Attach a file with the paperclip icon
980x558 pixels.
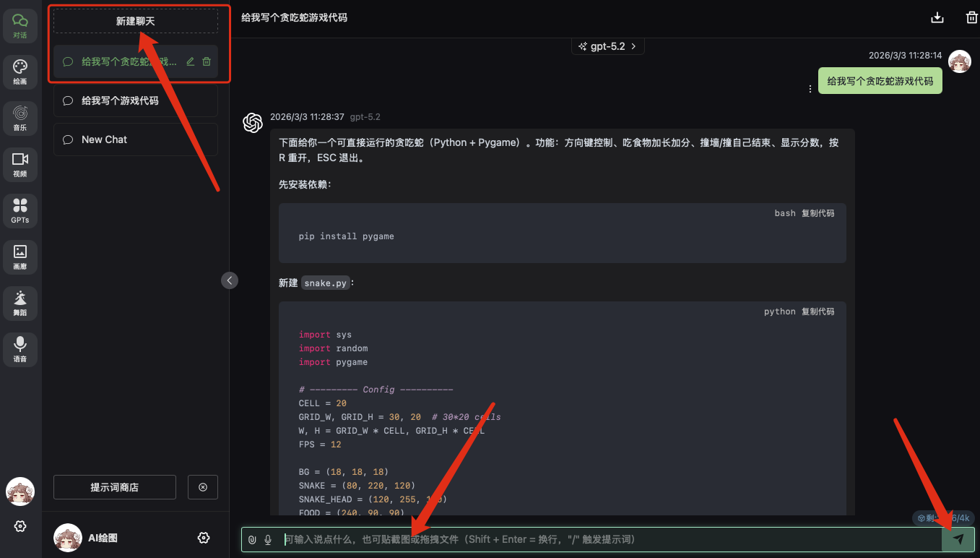pos(252,539)
